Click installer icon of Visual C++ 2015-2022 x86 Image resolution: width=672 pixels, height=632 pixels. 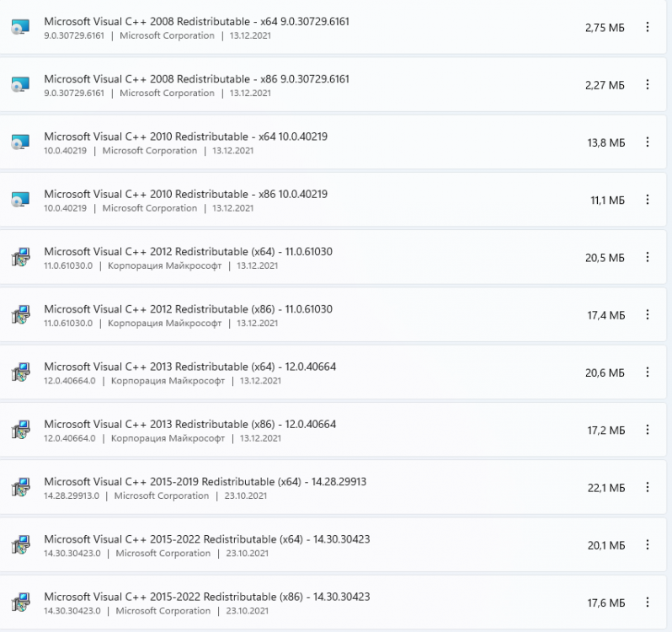pos(21,603)
